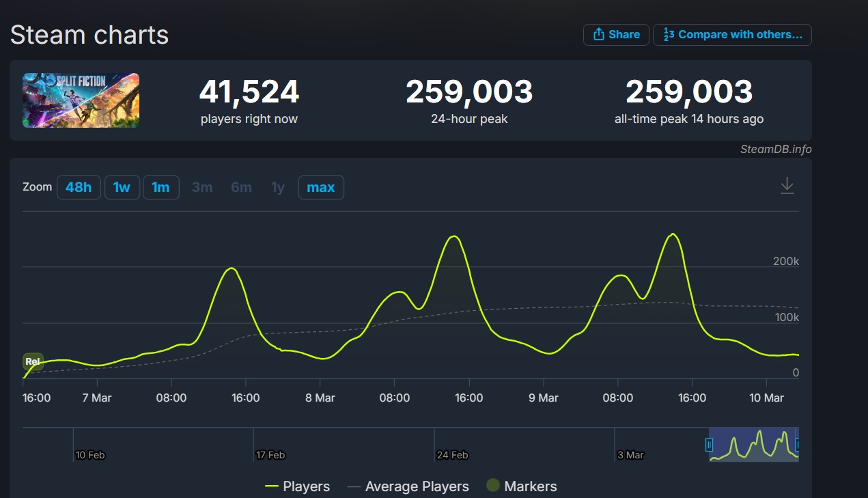Click the chart download icon
Viewport: 868px width, 498px height.
coord(787,185)
